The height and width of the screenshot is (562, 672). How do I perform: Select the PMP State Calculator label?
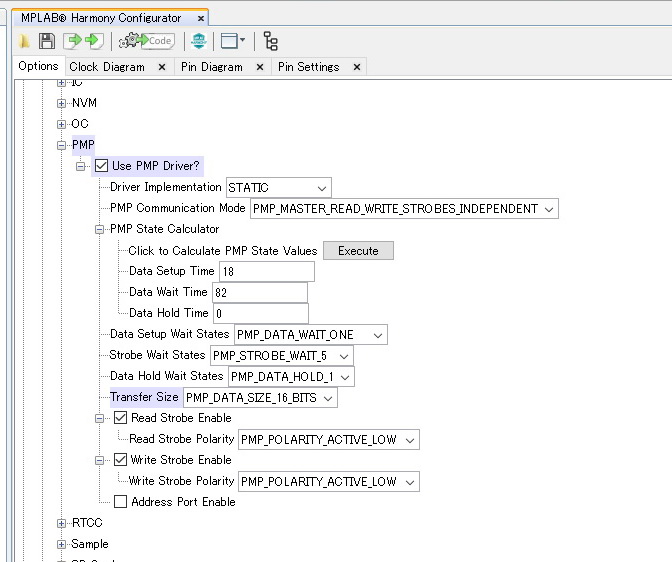point(165,229)
